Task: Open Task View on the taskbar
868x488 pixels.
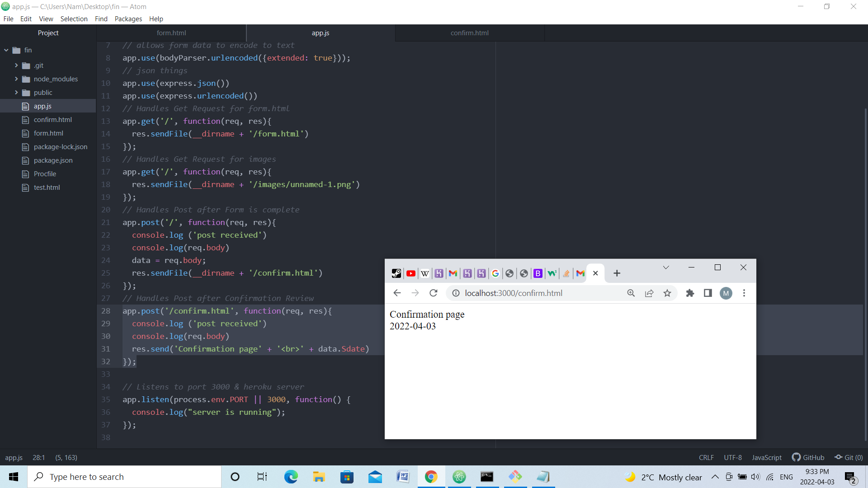Action: (262, 477)
